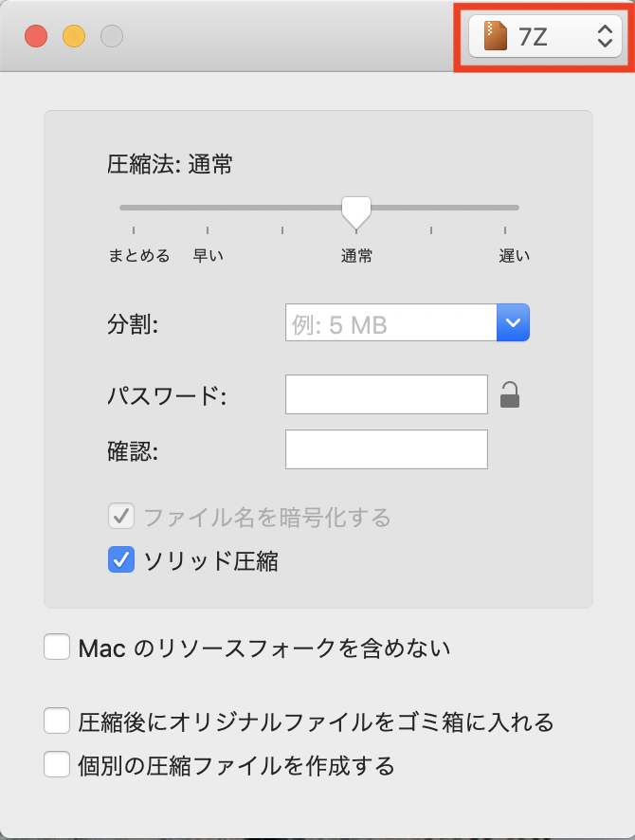Set compression slider to 遅い tick

(505, 208)
